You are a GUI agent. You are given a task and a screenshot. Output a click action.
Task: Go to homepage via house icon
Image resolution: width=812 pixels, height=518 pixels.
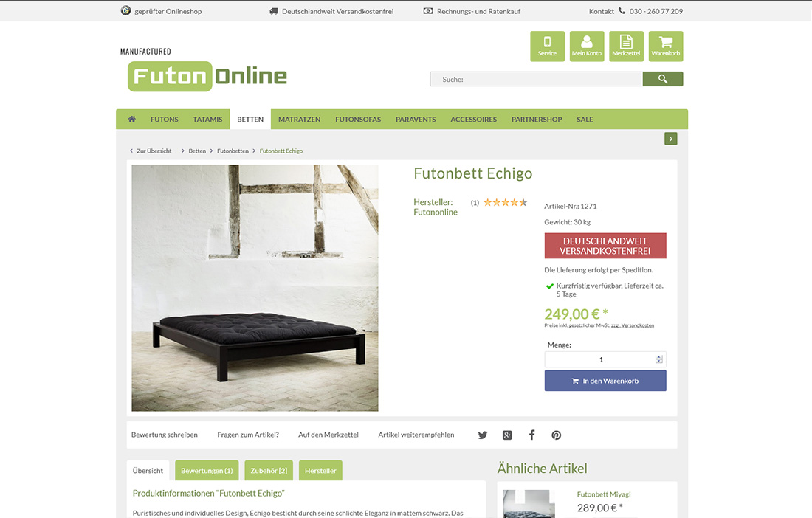131,119
